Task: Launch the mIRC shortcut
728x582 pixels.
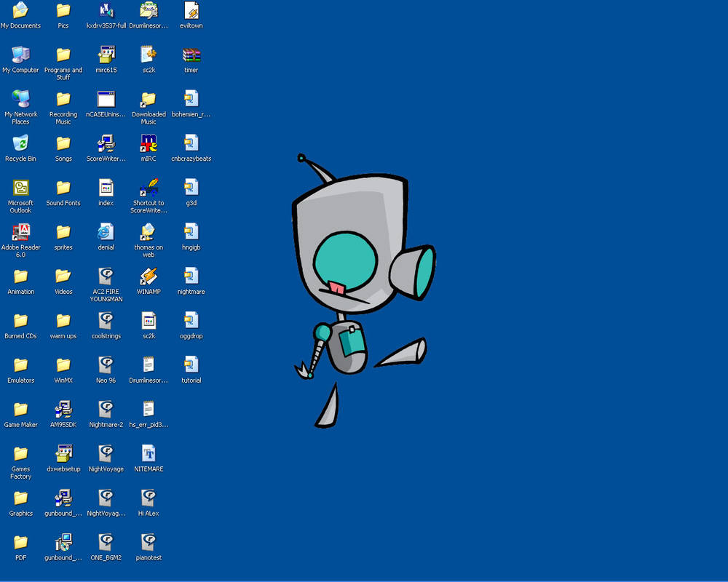Action: (x=149, y=148)
